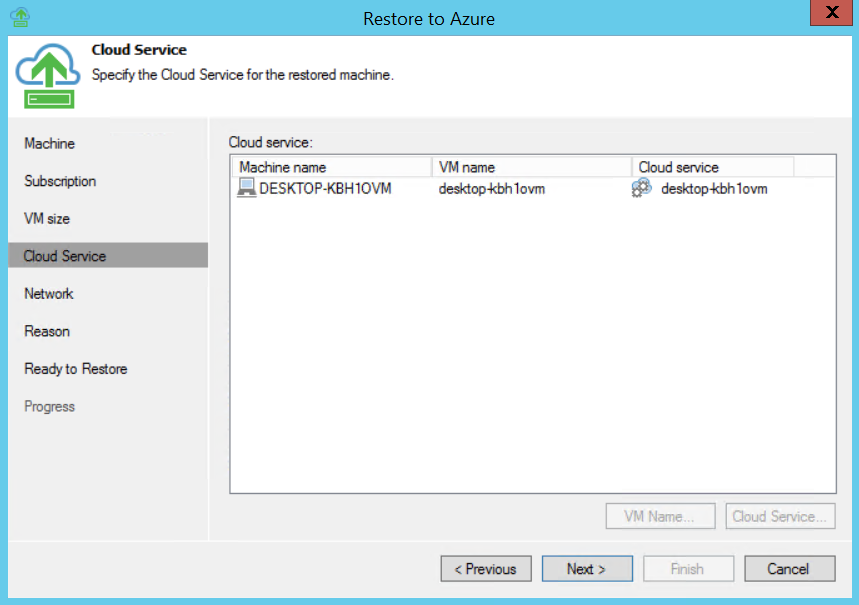
Task: Go to the Subscription step
Action: point(60,181)
